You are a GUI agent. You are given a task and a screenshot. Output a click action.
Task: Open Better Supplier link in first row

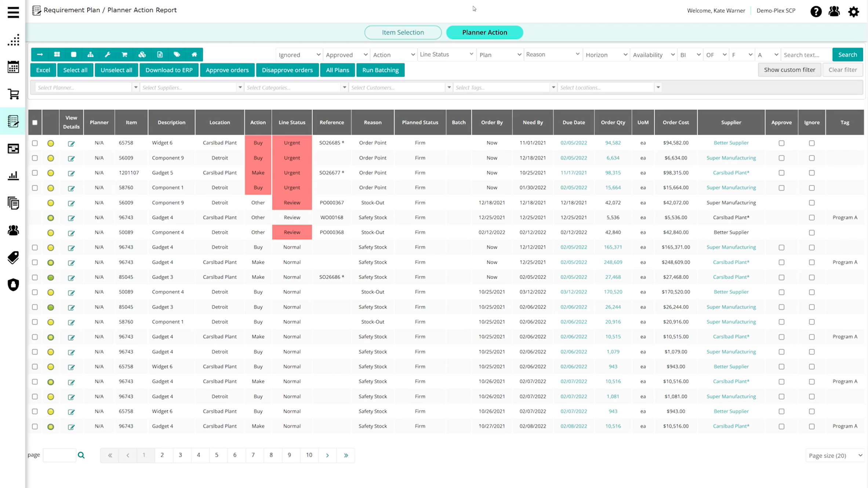point(731,143)
